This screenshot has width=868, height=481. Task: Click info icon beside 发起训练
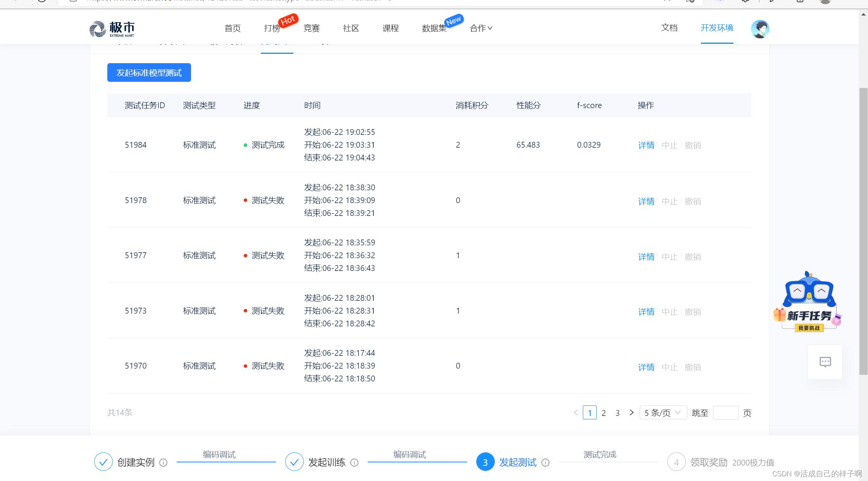354,462
